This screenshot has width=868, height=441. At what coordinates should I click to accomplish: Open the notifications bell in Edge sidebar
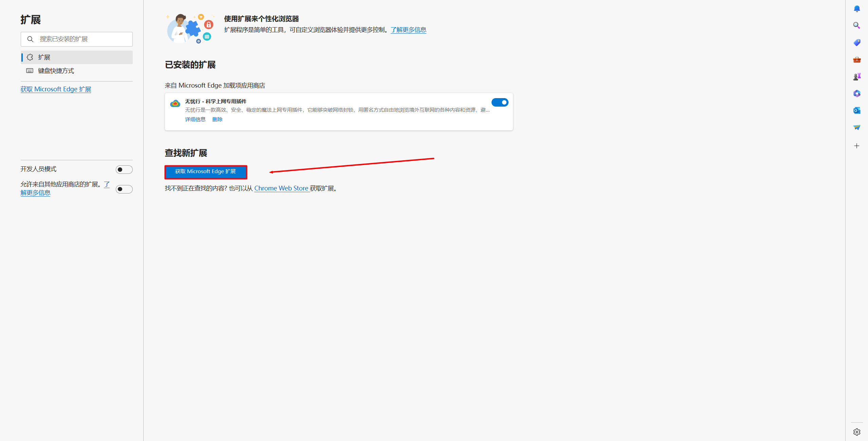pyautogui.click(x=856, y=9)
